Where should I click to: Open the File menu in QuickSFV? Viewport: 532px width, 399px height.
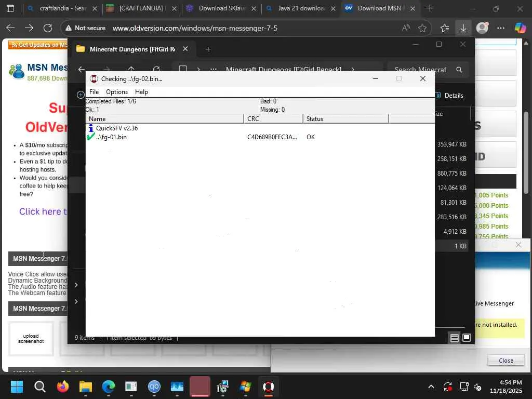pyautogui.click(x=94, y=92)
